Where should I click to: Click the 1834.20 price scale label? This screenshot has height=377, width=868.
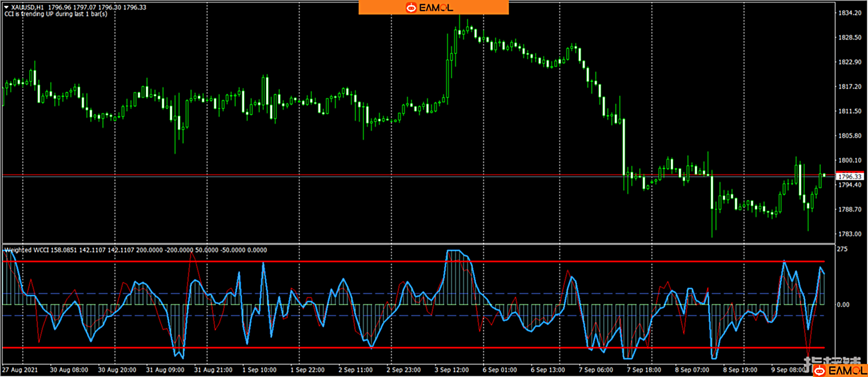coord(849,13)
